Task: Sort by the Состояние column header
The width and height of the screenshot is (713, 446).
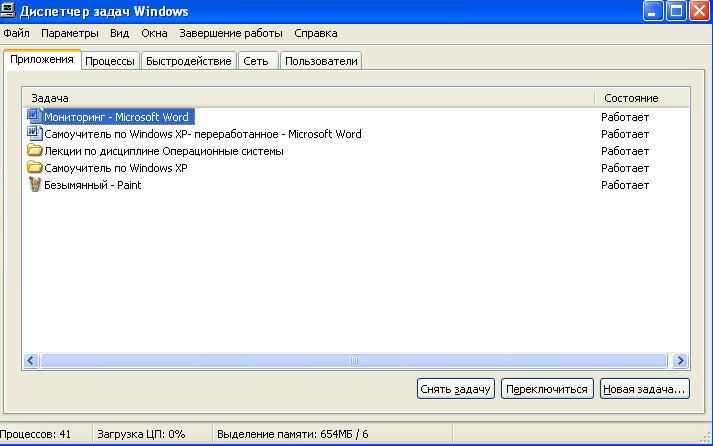Action: click(x=642, y=98)
